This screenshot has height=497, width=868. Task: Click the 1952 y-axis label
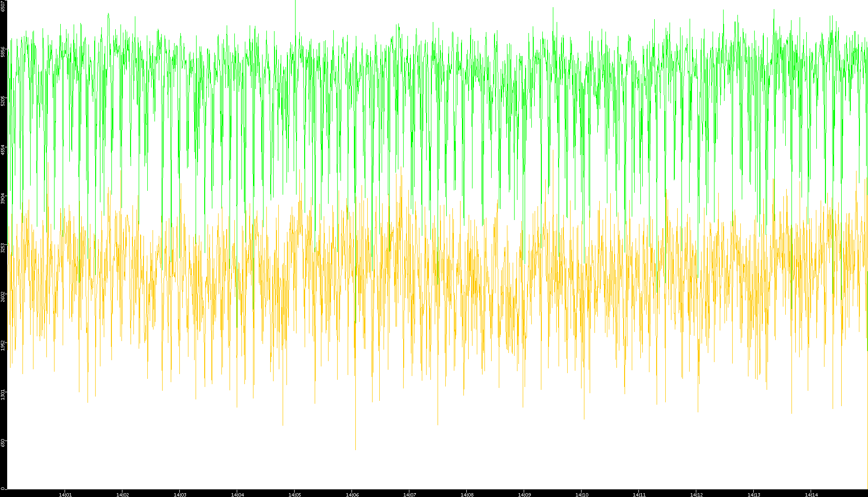pyautogui.click(x=3, y=345)
